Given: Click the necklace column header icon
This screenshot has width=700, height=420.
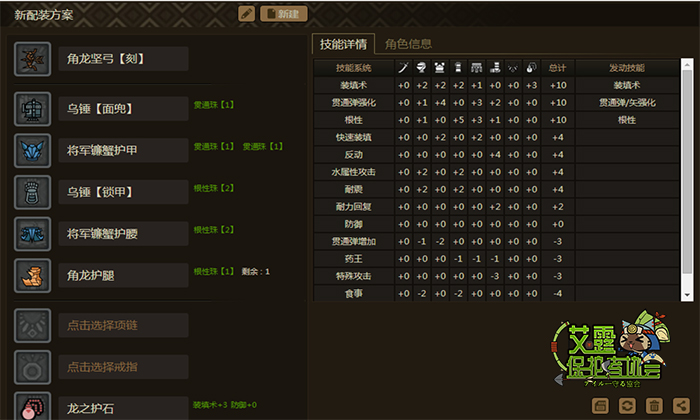Looking at the screenshot, I should tap(513, 68).
